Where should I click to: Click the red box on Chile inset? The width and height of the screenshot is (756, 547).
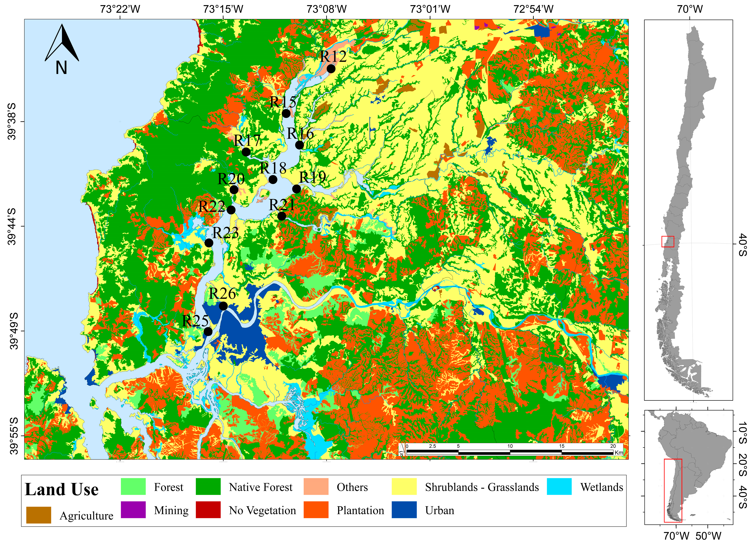tap(668, 241)
